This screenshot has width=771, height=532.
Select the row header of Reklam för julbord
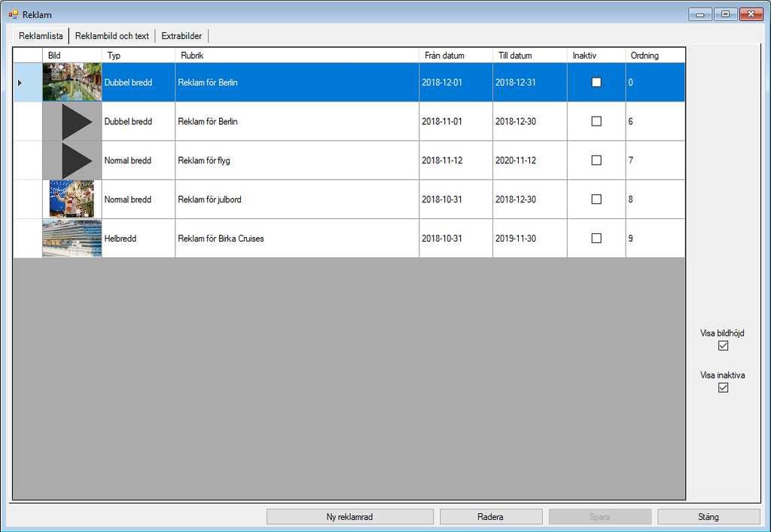[28, 199]
